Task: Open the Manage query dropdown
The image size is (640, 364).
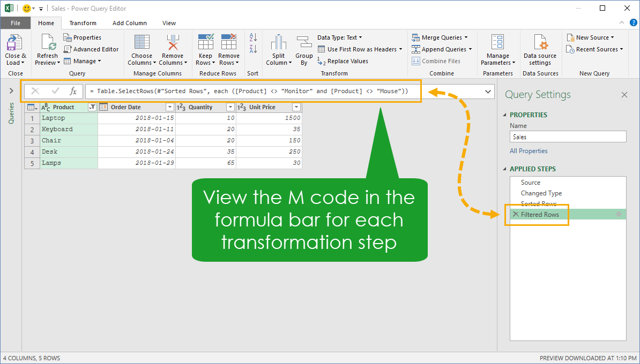Action: coord(83,61)
